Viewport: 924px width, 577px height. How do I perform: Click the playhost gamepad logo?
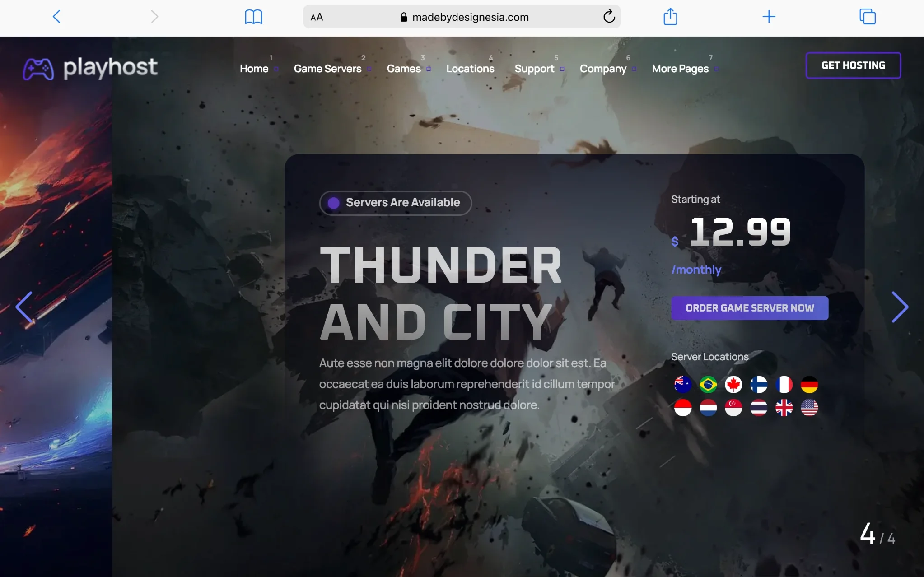[x=38, y=69]
